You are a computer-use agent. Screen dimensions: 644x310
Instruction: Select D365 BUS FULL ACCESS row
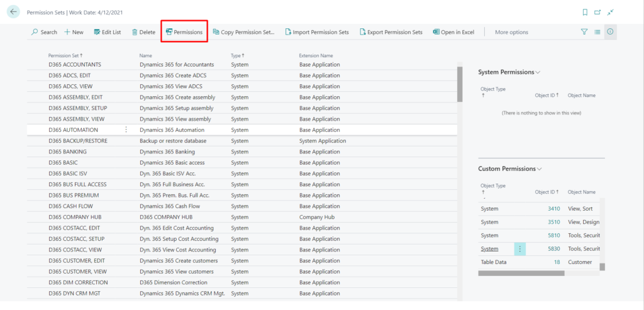(x=242, y=184)
